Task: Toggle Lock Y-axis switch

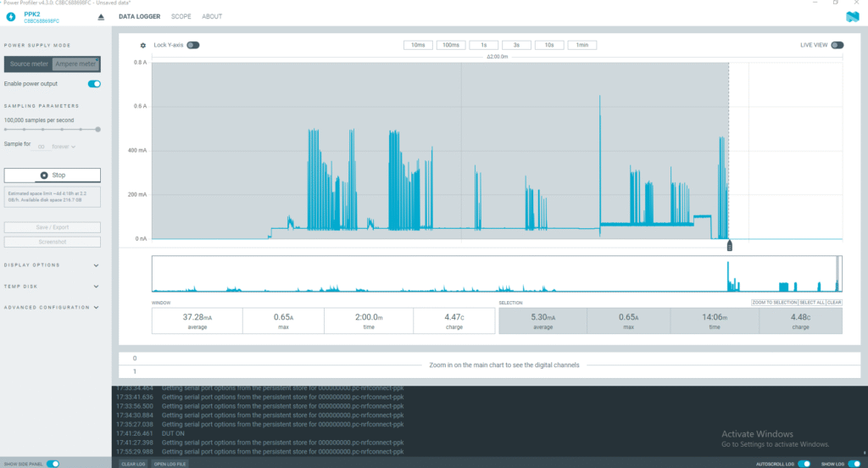Action: tap(192, 46)
